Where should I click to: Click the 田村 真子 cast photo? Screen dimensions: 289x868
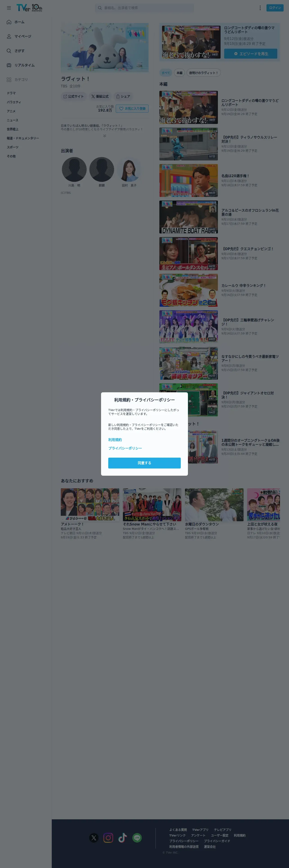pos(129,169)
